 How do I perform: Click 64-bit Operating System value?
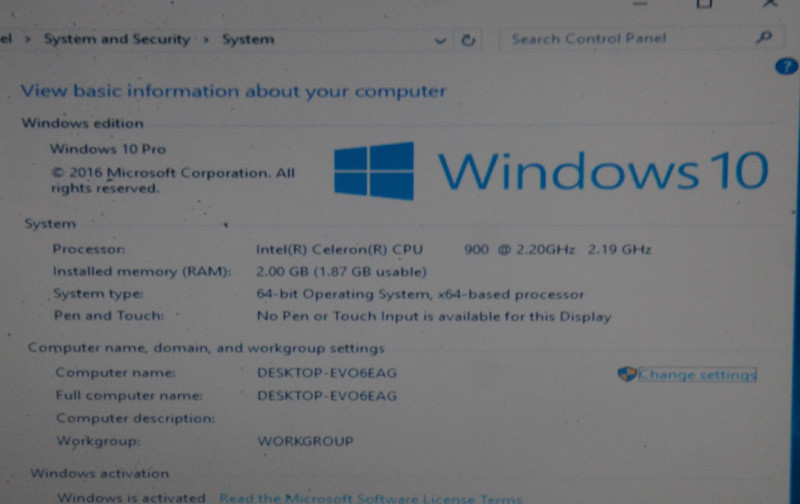click(420, 294)
